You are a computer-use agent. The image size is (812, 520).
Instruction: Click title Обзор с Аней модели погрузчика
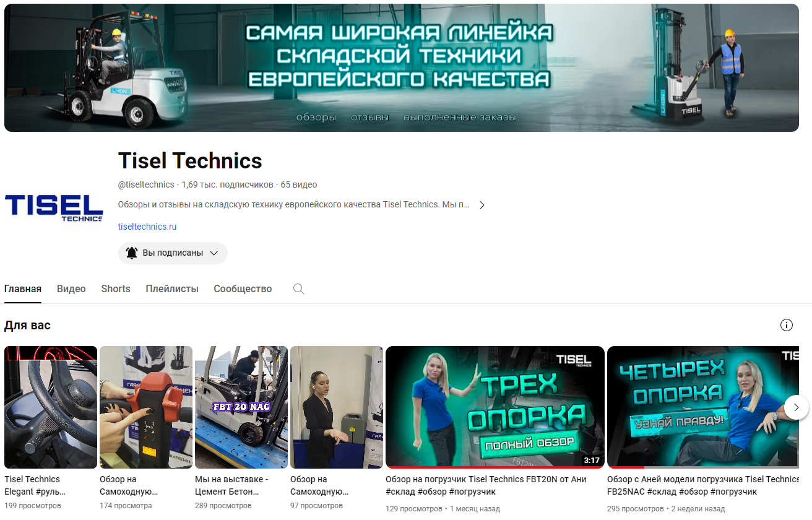pyautogui.click(x=703, y=485)
